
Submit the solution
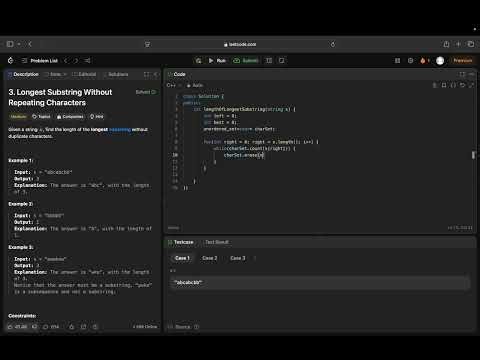click(x=246, y=60)
